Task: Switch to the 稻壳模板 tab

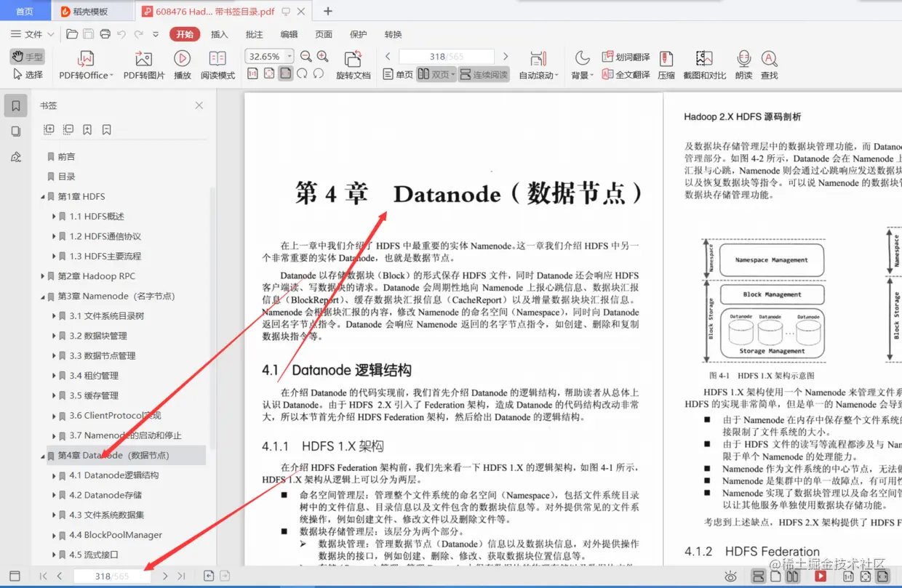Action: coord(92,11)
